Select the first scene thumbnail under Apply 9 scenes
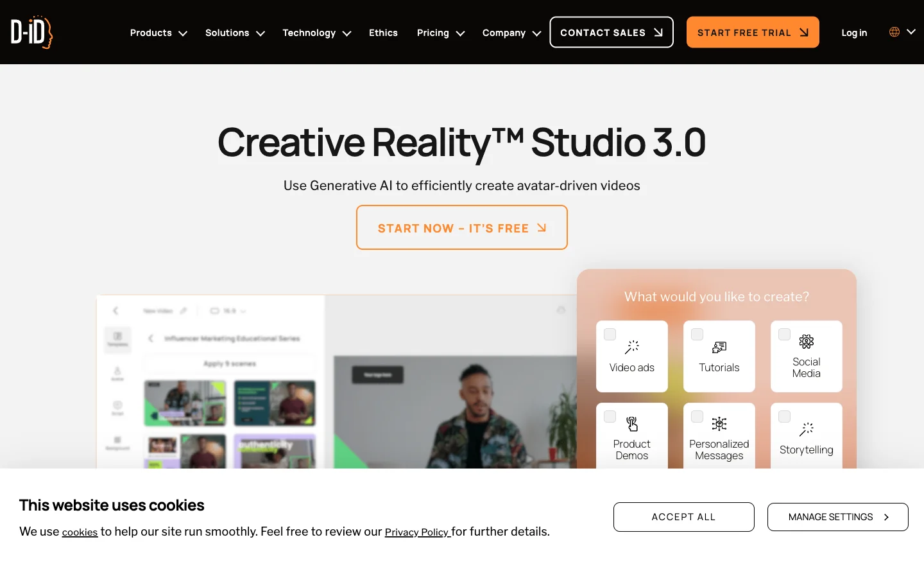This screenshot has width=924, height=578. [185, 403]
